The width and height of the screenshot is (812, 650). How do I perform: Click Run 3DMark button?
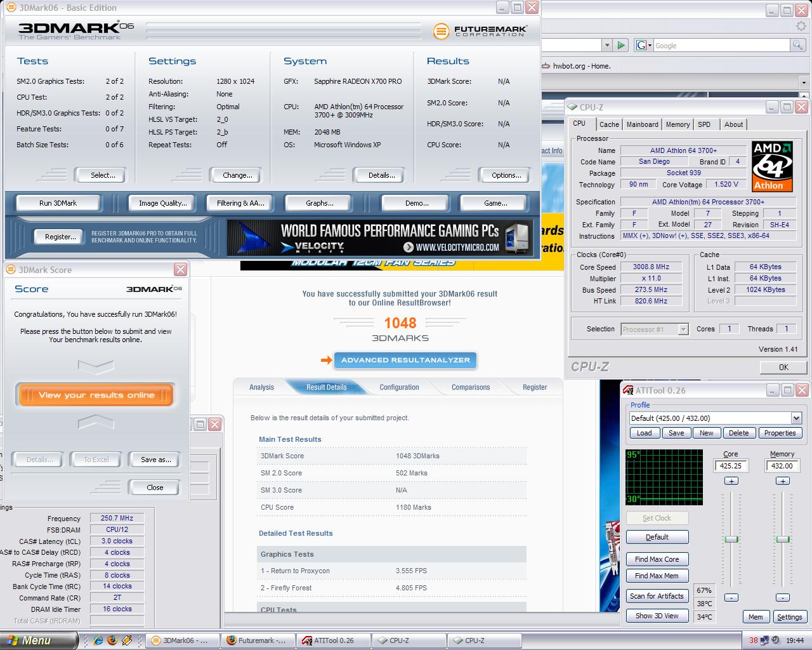point(58,203)
